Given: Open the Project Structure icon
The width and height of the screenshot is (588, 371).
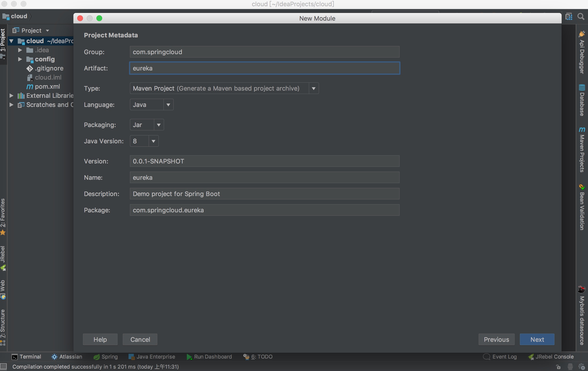Looking at the screenshot, I should [569, 17].
